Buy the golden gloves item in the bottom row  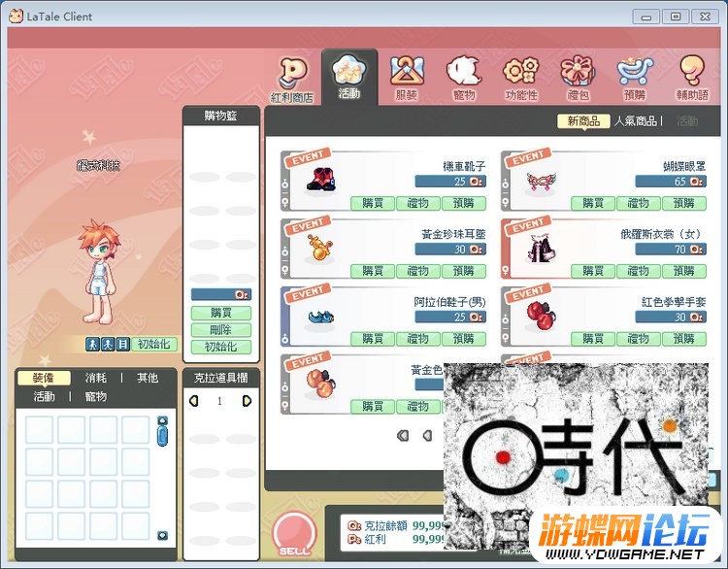tap(373, 407)
